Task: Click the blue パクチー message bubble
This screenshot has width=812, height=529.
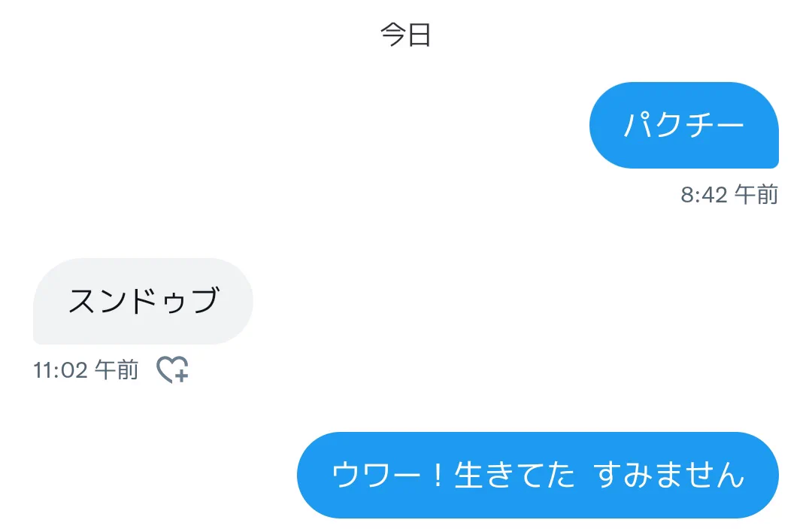Action: [x=684, y=125]
